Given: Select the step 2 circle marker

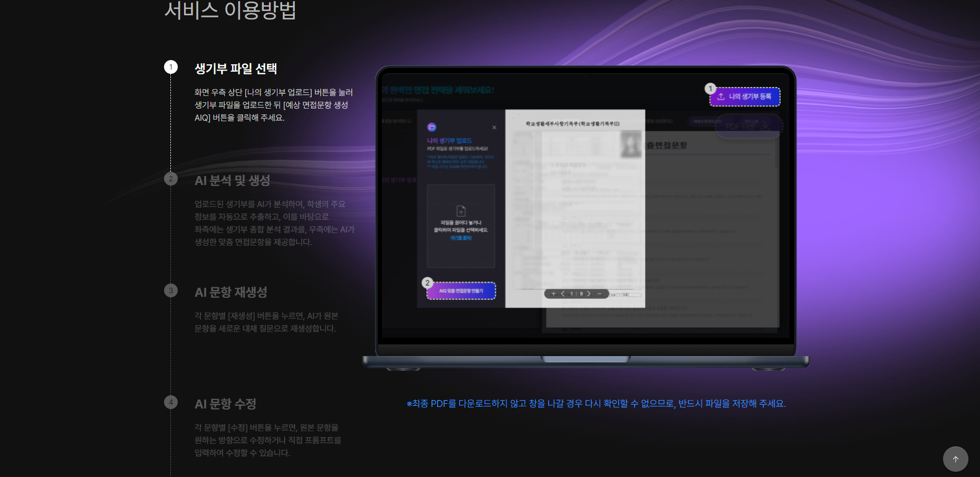Looking at the screenshot, I should [171, 179].
